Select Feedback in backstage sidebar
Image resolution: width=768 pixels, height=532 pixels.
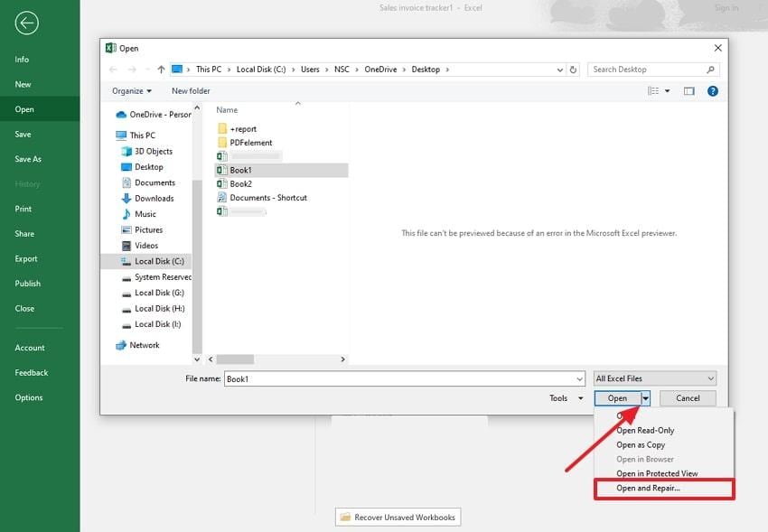tap(32, 372)
